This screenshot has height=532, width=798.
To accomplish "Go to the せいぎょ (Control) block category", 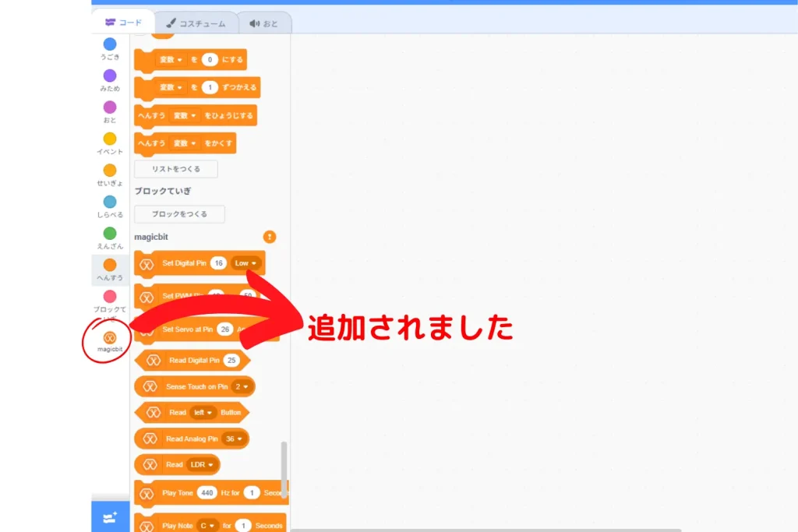I will 110,171.
